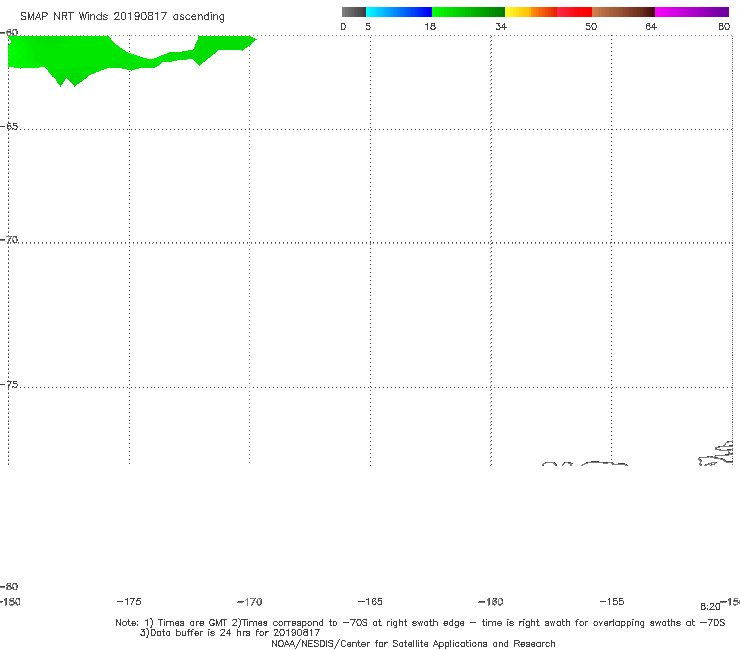Click the coastline outline at the map's right edge
The image size is (740, 650).
[717, 454]
